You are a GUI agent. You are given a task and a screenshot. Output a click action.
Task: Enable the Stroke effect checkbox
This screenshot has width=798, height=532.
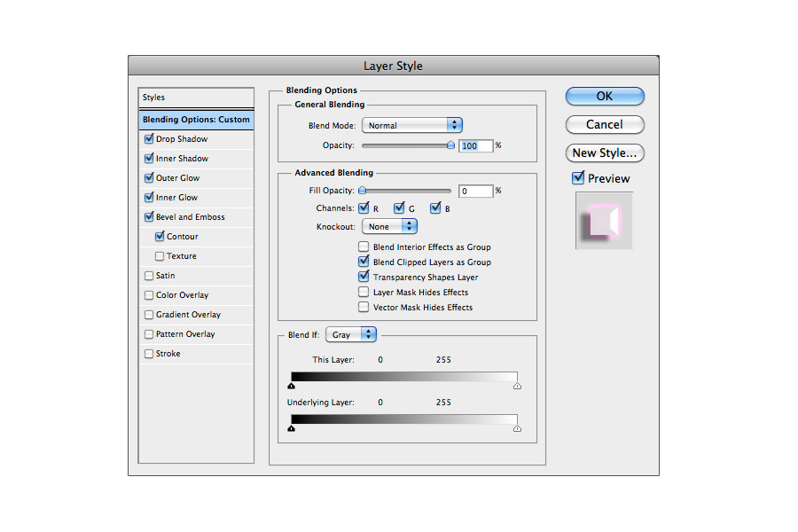point(149,354)
